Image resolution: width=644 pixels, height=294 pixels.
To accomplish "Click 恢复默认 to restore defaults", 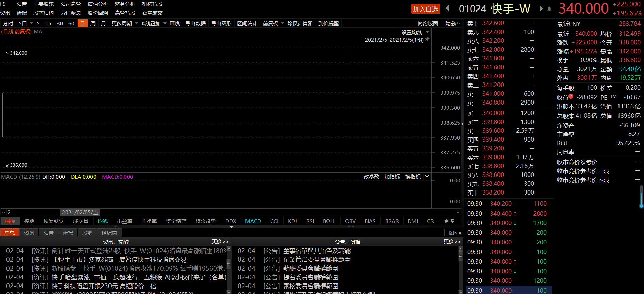I will click(53, 221).
